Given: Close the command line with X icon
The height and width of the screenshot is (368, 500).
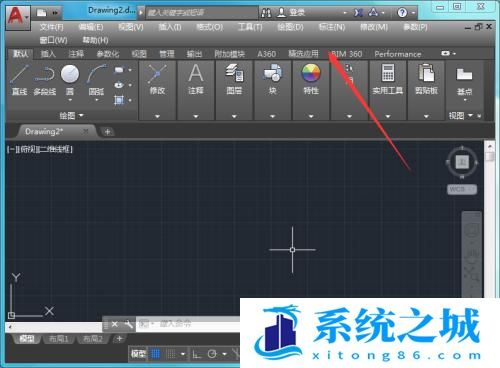Looking at the screenshot, I should click(114, 324).
